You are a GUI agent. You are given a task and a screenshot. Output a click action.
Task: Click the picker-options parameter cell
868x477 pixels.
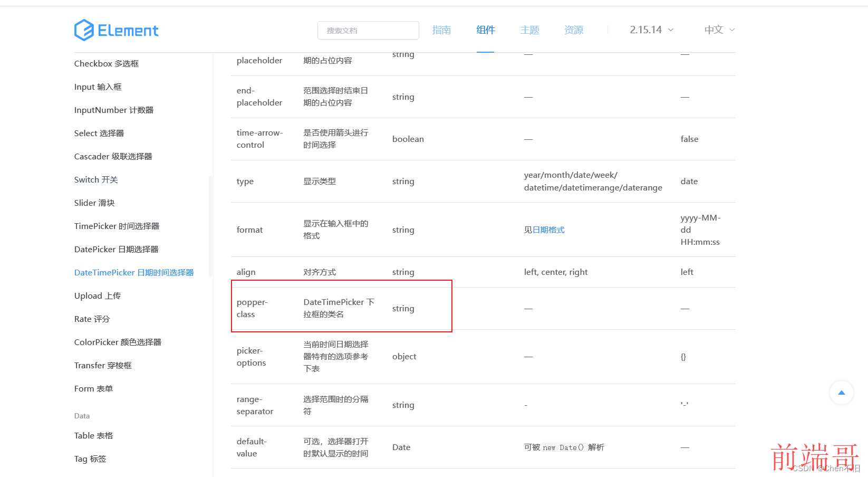251,357
